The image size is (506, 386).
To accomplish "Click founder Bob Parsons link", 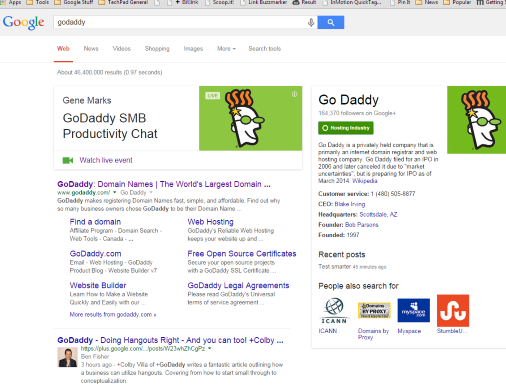I will [362, 225].
